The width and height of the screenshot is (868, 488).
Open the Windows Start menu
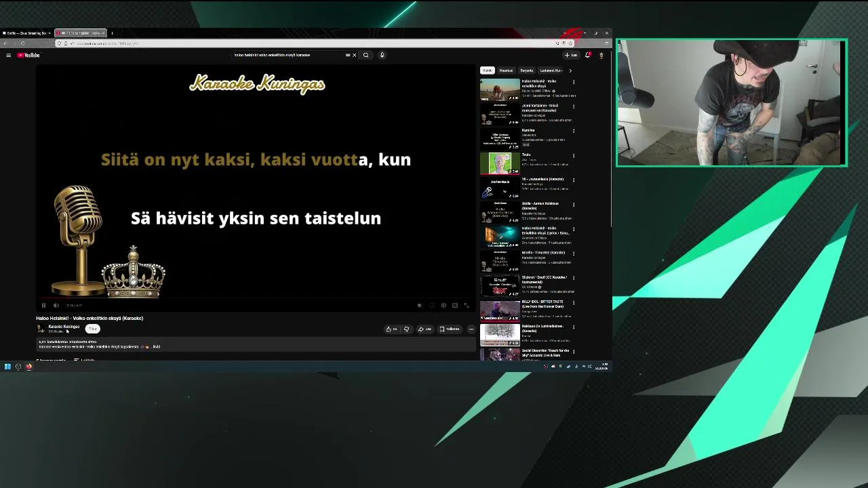coord(7,367)
